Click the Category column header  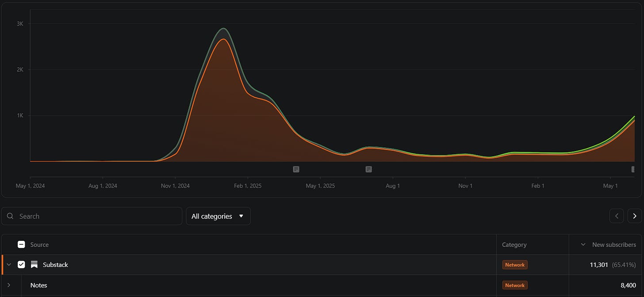[514, 244]
